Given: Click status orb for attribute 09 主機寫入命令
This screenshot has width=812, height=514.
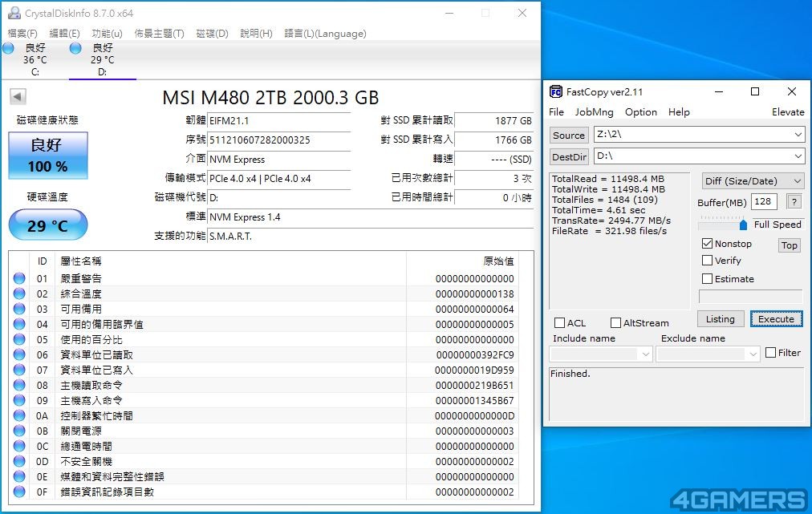Looking at the screenshot, I should [x=19, y=400].
